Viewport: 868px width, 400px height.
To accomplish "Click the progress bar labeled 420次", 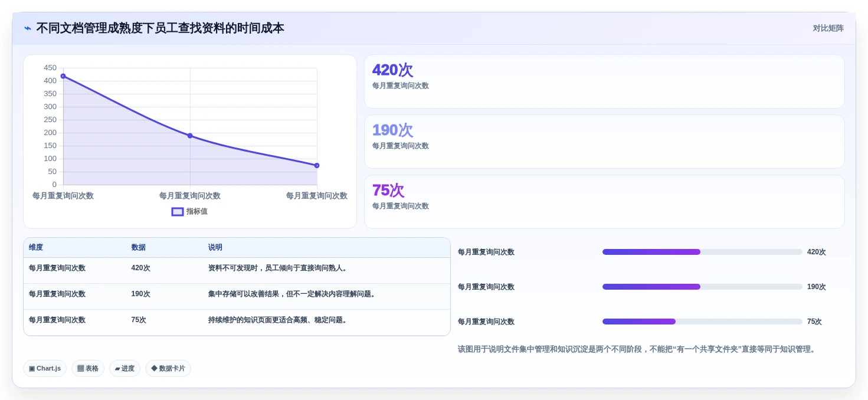I will (x=702, y=252).
